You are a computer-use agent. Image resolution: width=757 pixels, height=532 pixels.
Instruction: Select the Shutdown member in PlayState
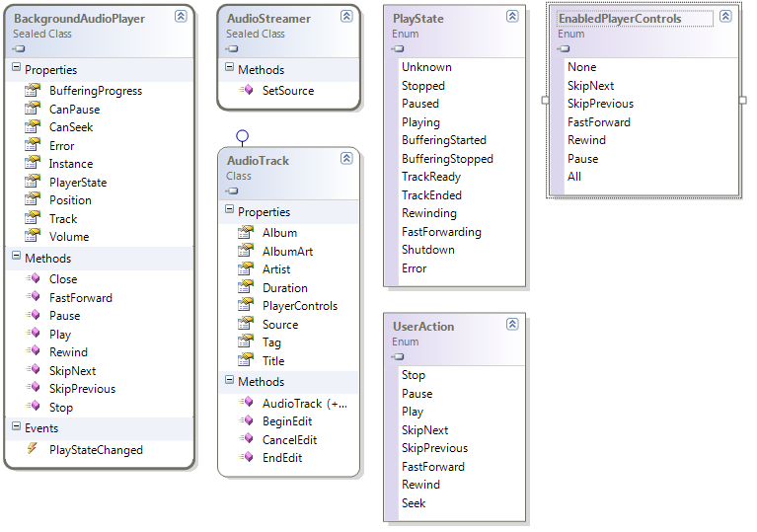(428, 250)
